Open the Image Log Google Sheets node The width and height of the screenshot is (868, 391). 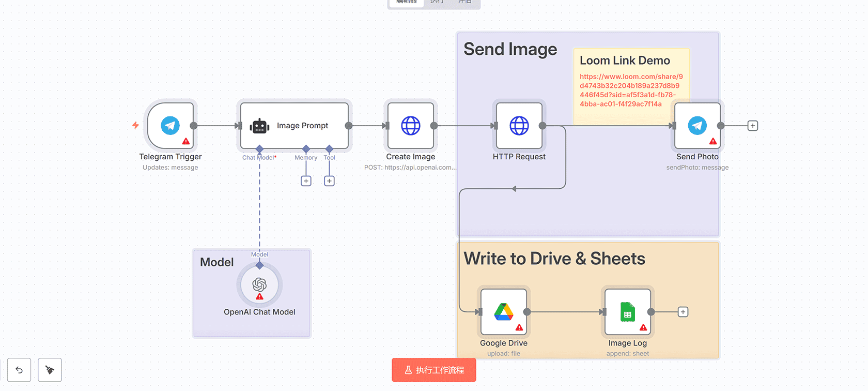[627, 312]
